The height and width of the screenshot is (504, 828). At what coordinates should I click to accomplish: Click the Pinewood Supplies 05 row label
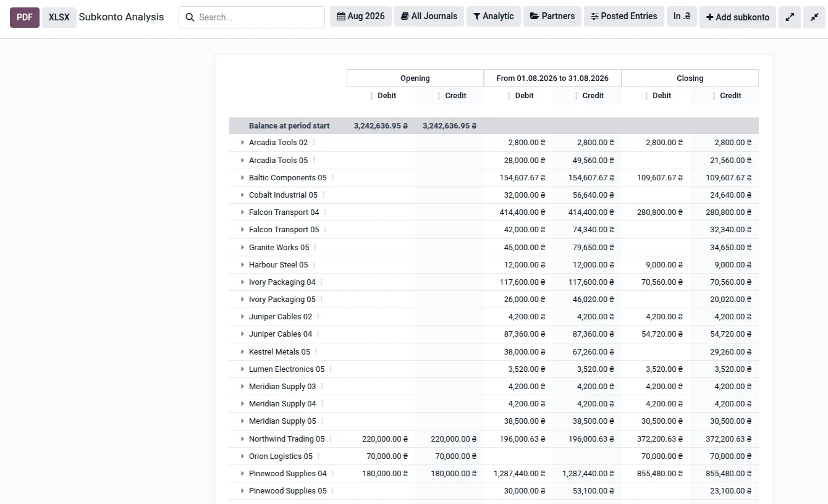coord(287,491)
